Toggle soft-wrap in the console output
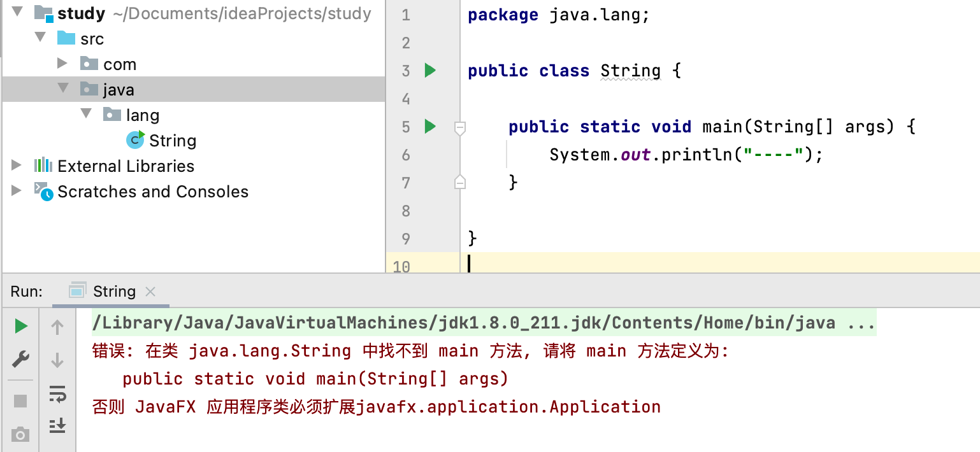 (x=57, y=394)
